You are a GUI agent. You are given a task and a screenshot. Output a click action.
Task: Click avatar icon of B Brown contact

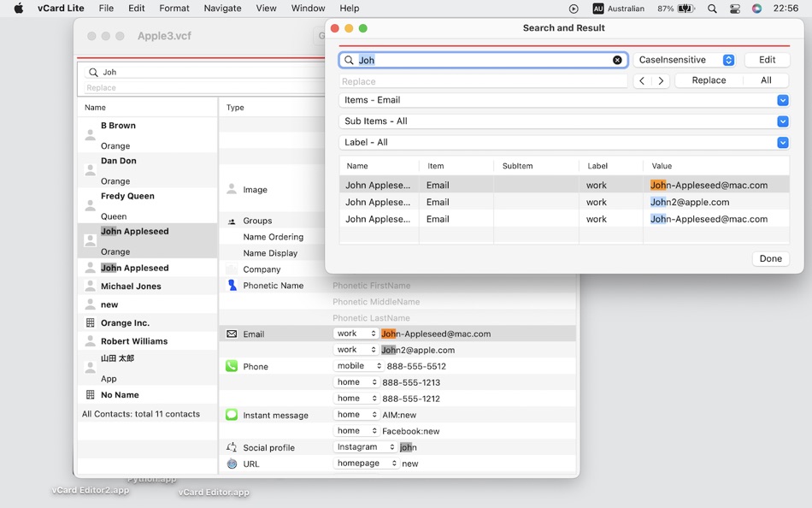point(90,135)
